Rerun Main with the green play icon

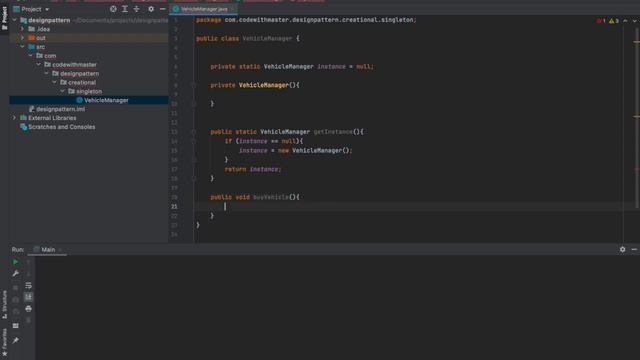click(x=15, y=262)
